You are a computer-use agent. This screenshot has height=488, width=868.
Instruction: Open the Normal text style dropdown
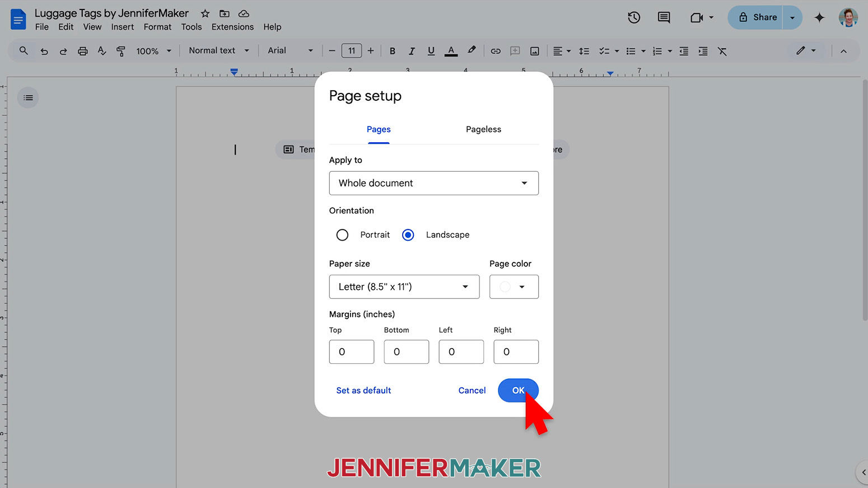coord(218,50)
